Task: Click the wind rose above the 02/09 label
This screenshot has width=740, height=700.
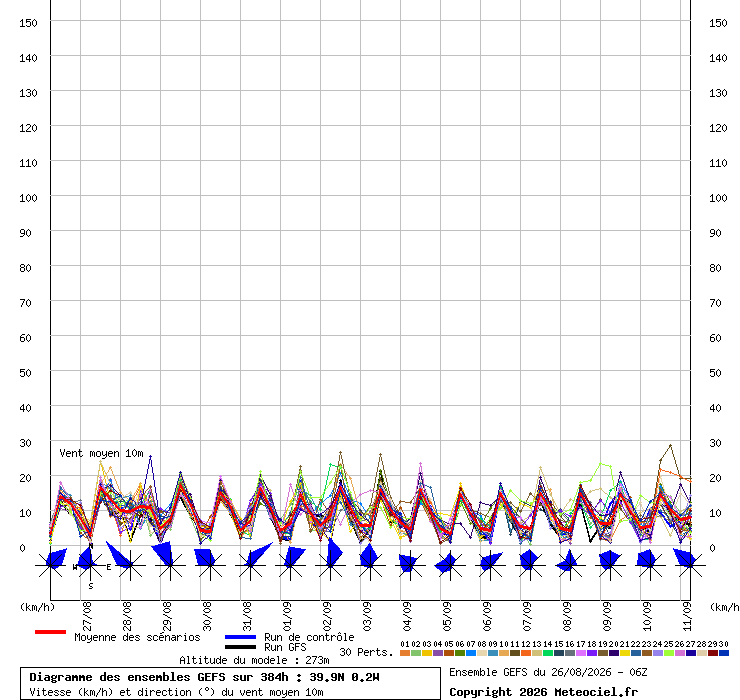Action: (331, 565)
